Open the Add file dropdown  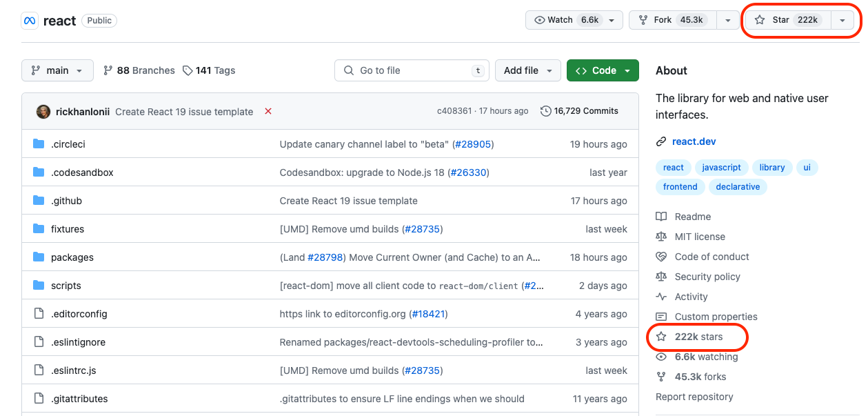pos(528,70)
